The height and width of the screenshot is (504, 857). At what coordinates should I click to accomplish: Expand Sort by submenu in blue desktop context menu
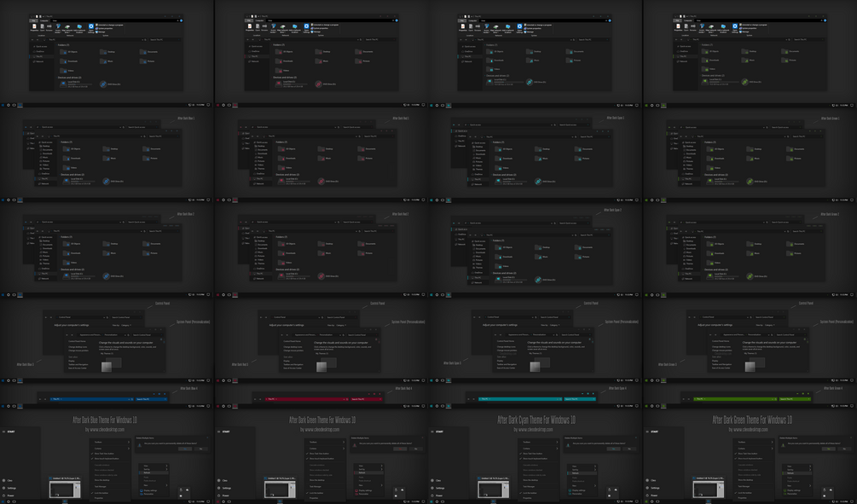point(153,469)
